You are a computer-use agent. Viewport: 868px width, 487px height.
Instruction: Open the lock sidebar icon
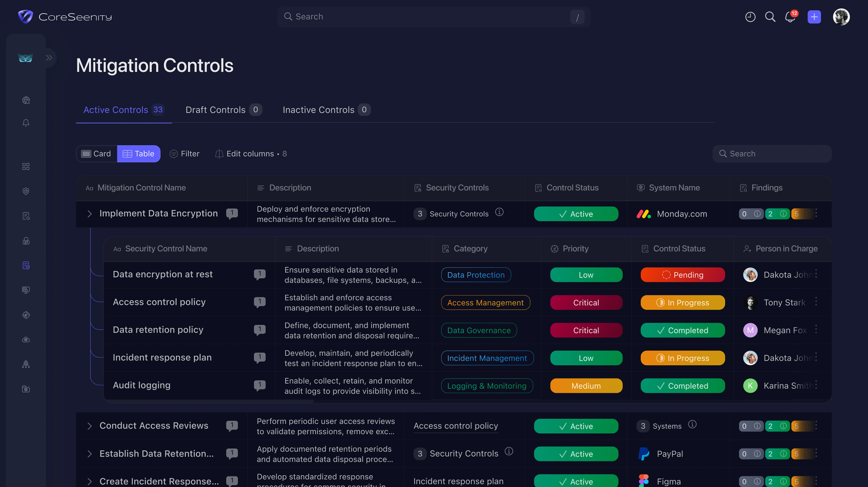[x=26, y=241]
